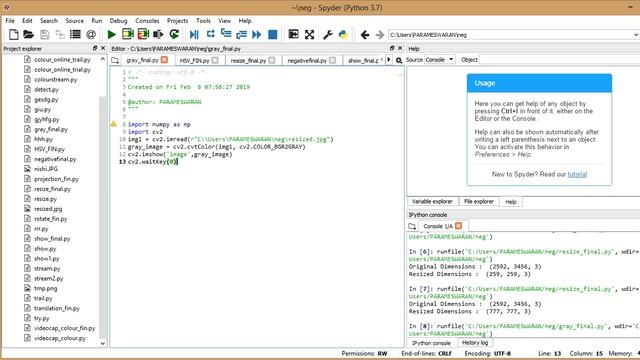Open editor options gear icon
640x360 pixels.
coord(399,60)
